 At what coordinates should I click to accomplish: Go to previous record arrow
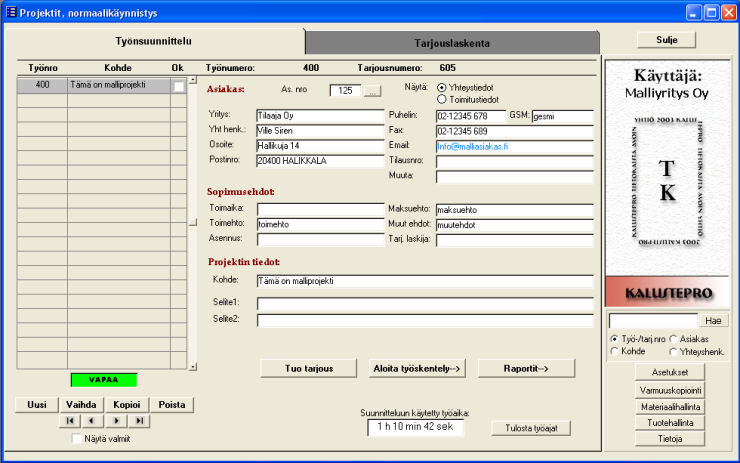tap(92, 421)
